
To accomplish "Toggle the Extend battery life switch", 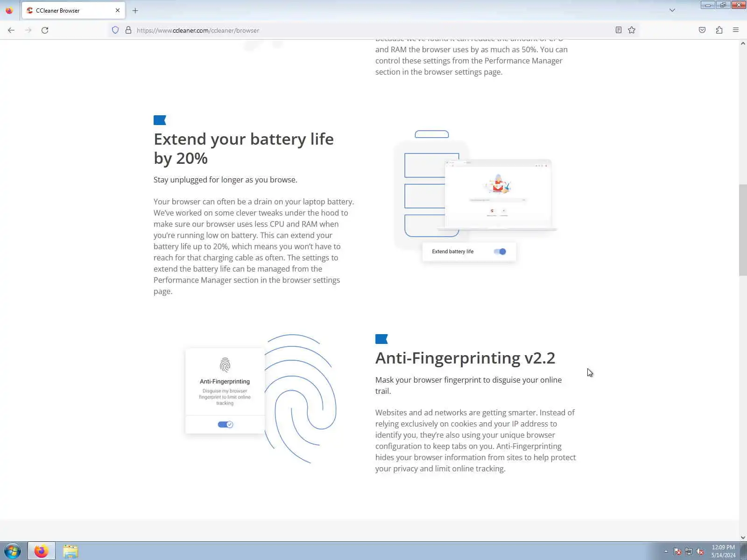I will (500, 252).
